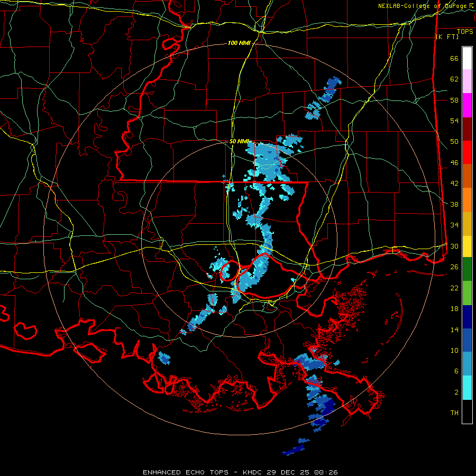Screen dimensions: 476x476
Task: Click the '66' legend value
Action: (x=454, y=58)
